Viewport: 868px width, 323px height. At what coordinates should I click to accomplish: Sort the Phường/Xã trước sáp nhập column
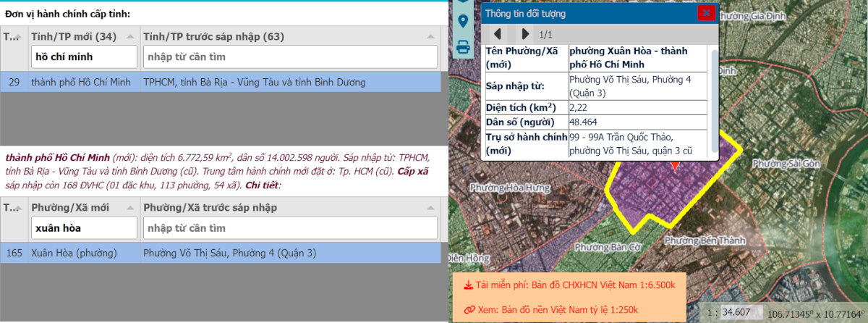(431, 208)
